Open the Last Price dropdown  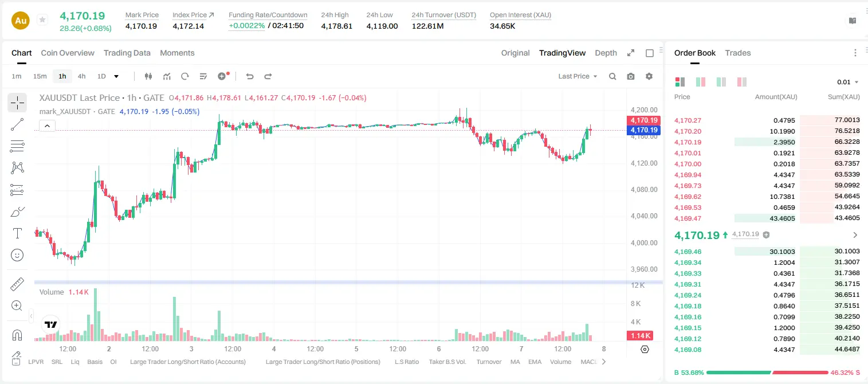click(x=578, y=76)
